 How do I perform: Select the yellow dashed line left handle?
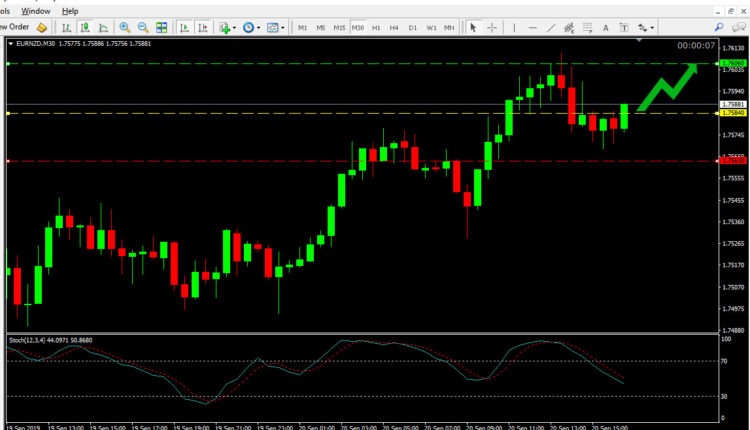(x=8, y=113)
